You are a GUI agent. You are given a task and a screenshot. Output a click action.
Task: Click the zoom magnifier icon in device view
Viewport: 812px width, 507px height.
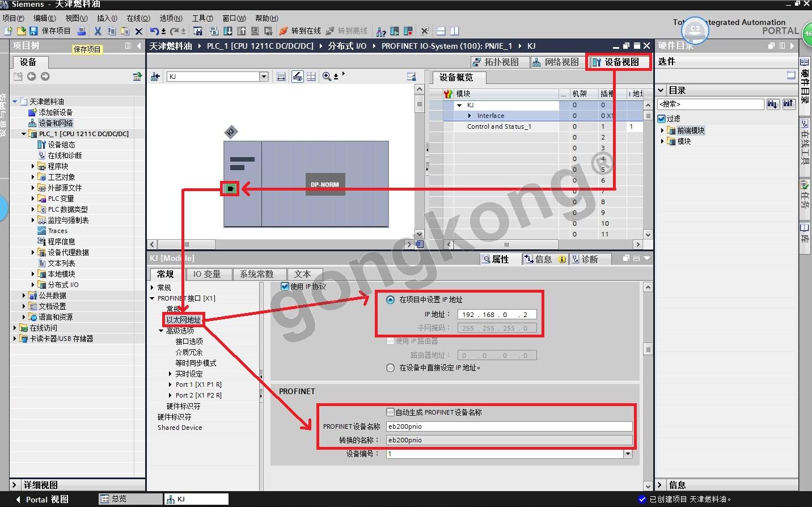tap(327, 76)
